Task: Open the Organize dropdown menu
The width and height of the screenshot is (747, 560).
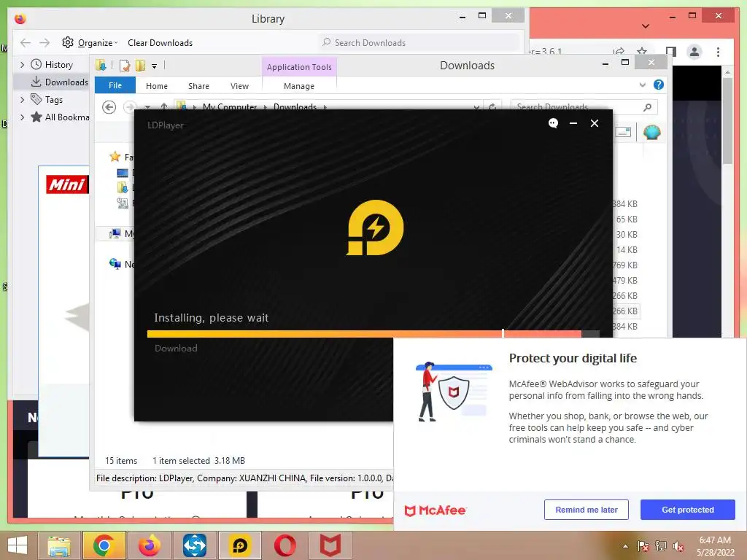Action: (x=98, y=43)
